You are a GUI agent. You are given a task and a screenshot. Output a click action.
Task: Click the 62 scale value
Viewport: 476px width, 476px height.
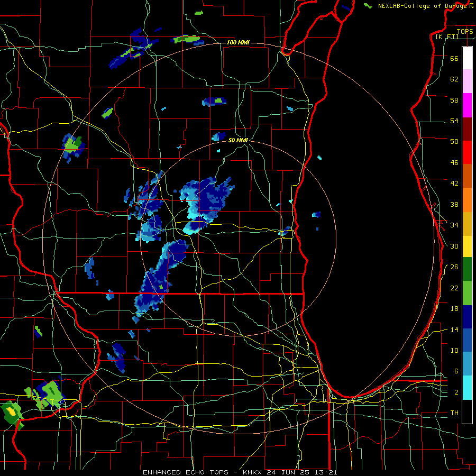tap(454, 79)
